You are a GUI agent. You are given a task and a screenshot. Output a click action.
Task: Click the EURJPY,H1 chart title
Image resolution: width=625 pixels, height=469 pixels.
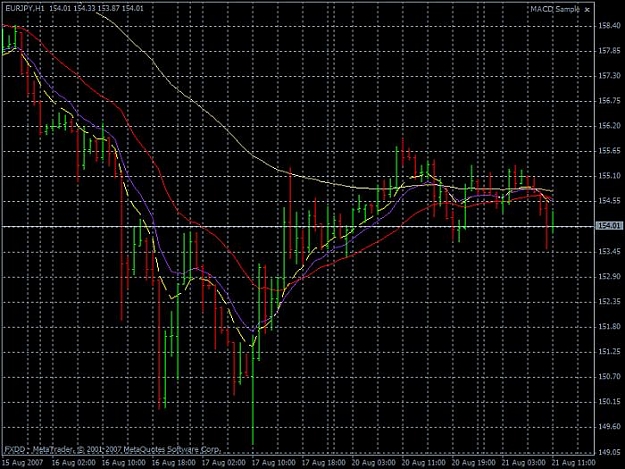coord(24,8)
